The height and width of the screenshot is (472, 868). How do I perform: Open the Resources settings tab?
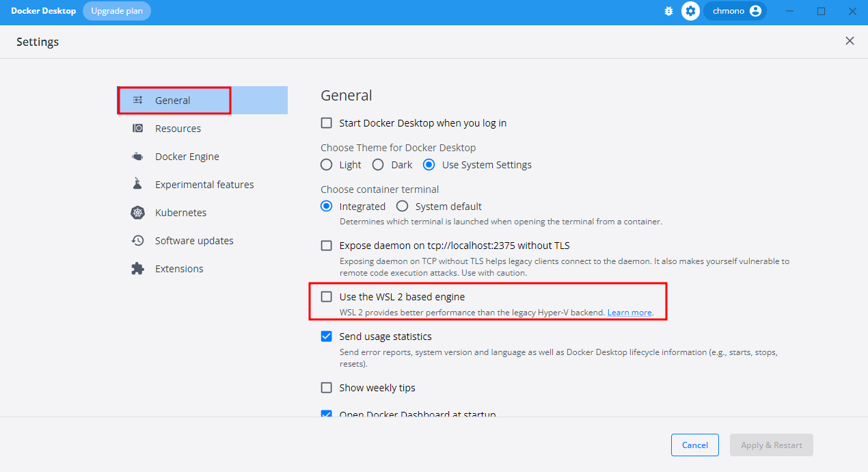(x=202, y=129)
